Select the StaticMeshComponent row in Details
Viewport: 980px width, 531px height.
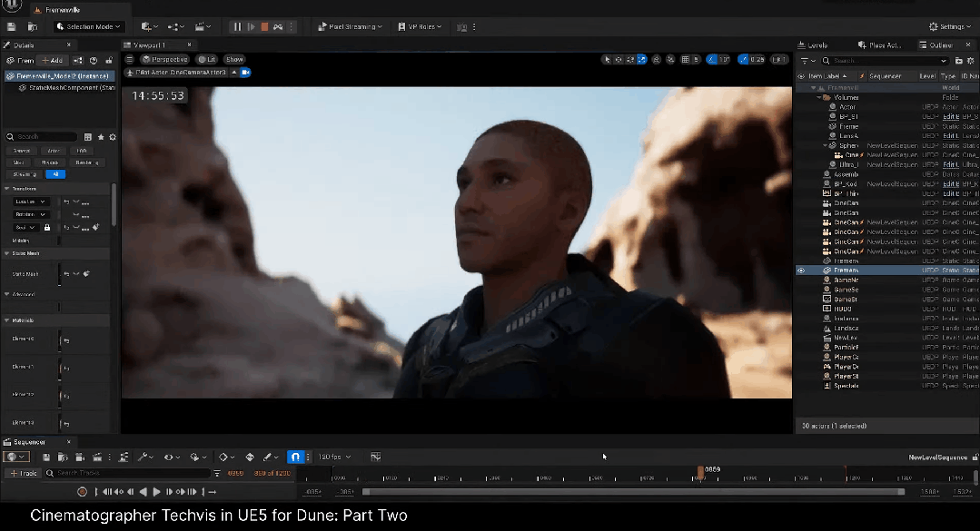[x=67, y=88]
